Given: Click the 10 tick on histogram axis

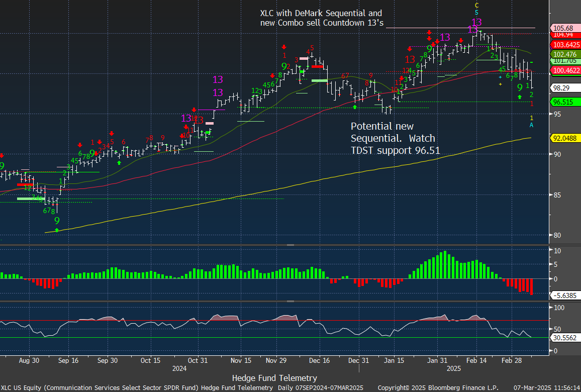Looking at the screenshot, I should (x=557, y=251).
